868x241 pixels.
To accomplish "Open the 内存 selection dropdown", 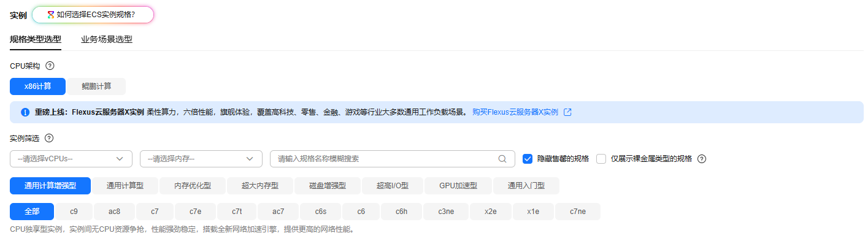I will point(201,159).
